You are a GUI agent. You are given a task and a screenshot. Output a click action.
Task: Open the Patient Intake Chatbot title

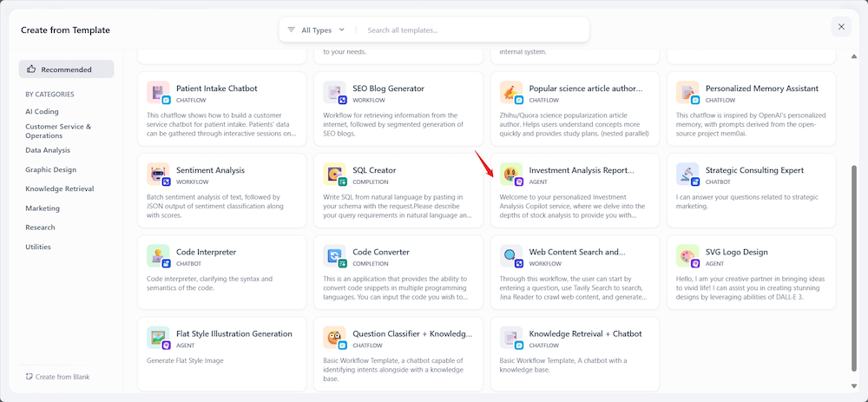tap(217, 88)
